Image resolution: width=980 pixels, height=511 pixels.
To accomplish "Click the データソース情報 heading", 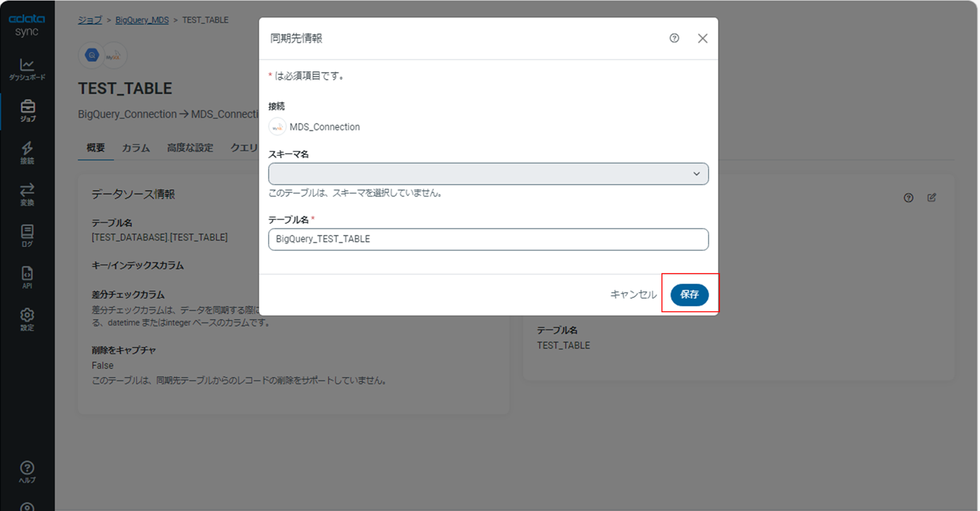I will [133, 194].
